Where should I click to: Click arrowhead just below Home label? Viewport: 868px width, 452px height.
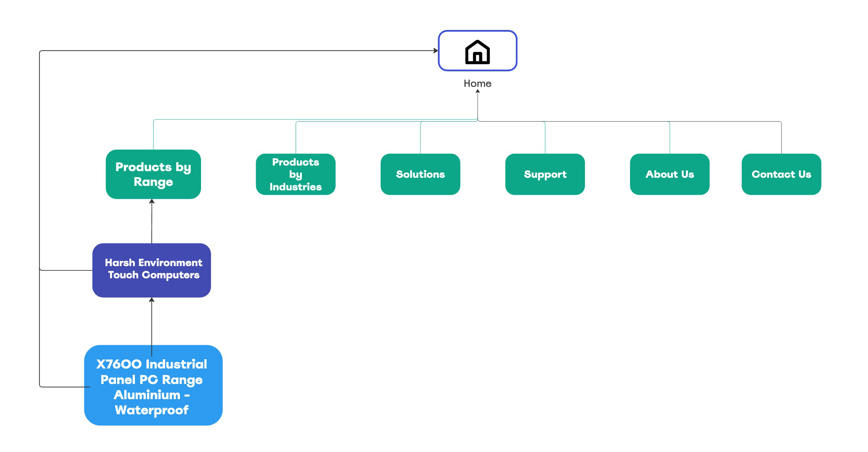477,91
